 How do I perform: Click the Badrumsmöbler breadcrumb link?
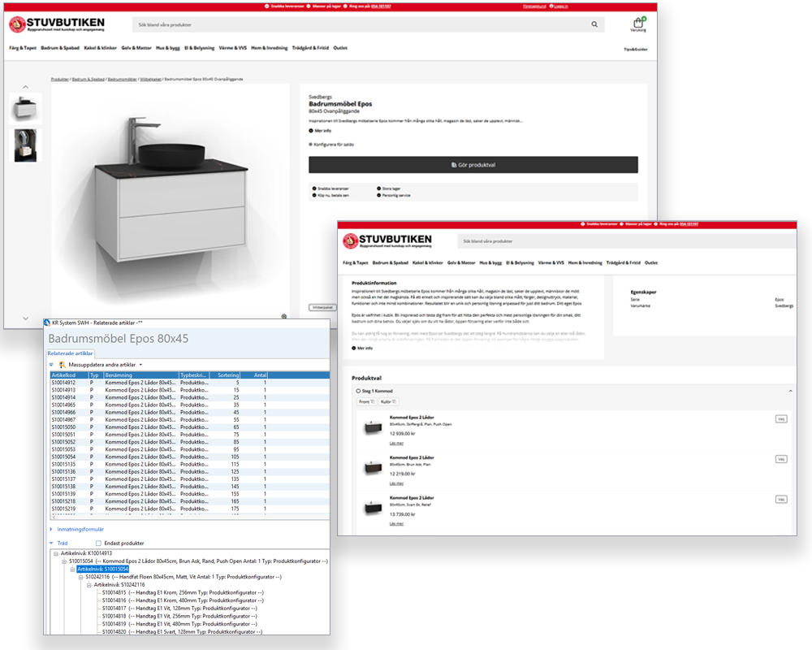pos(123,80)
